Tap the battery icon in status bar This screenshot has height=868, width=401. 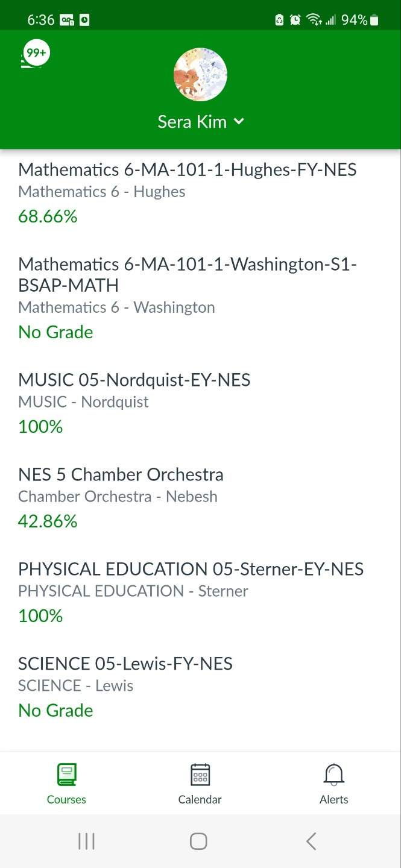[374, 20]
